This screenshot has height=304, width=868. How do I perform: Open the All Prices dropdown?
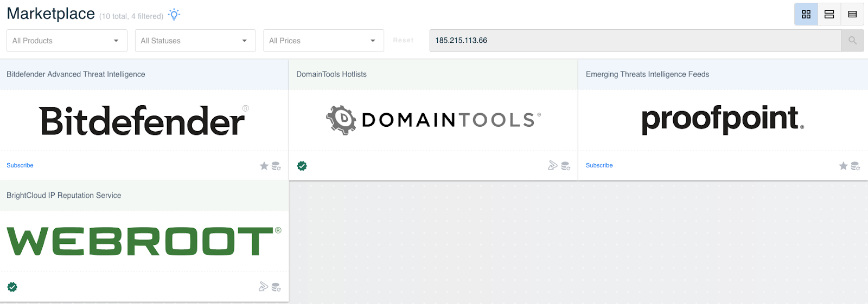(x=323, y=41)
